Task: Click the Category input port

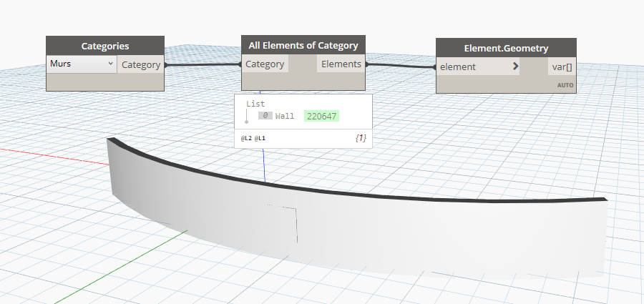Action: click(265, 64)
